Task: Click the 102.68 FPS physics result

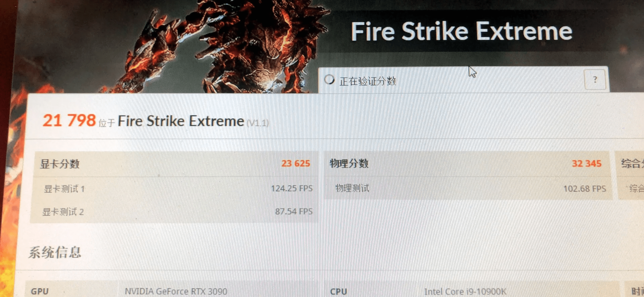Action: (x=585, y=189)
